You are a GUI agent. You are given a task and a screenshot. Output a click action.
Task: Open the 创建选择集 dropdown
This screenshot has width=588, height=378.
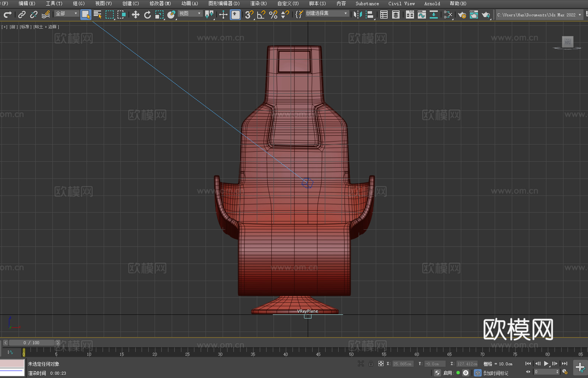327,13
